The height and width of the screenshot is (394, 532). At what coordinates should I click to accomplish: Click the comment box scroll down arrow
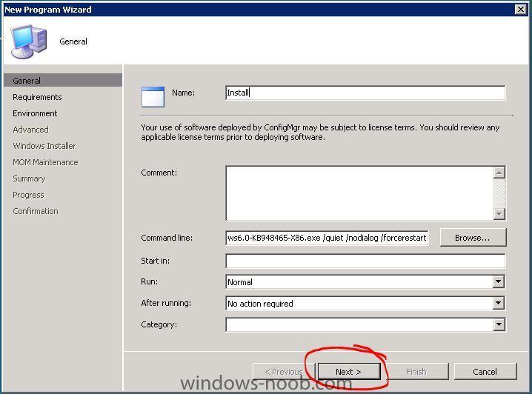[x=499, y=213]
